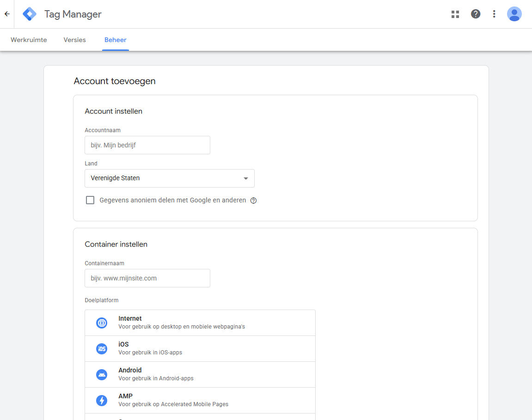
Task: Expand the Land country dropdown
Action: (x=169, y=178)
